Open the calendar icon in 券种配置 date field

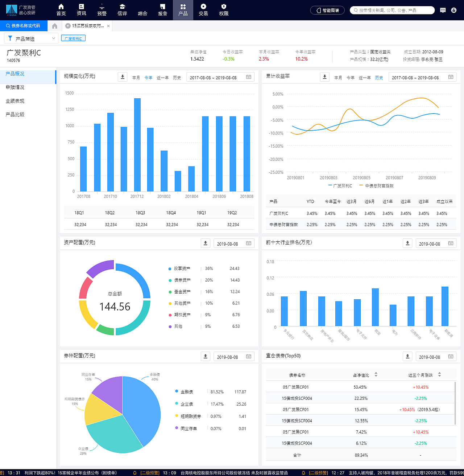coord(249,356)
